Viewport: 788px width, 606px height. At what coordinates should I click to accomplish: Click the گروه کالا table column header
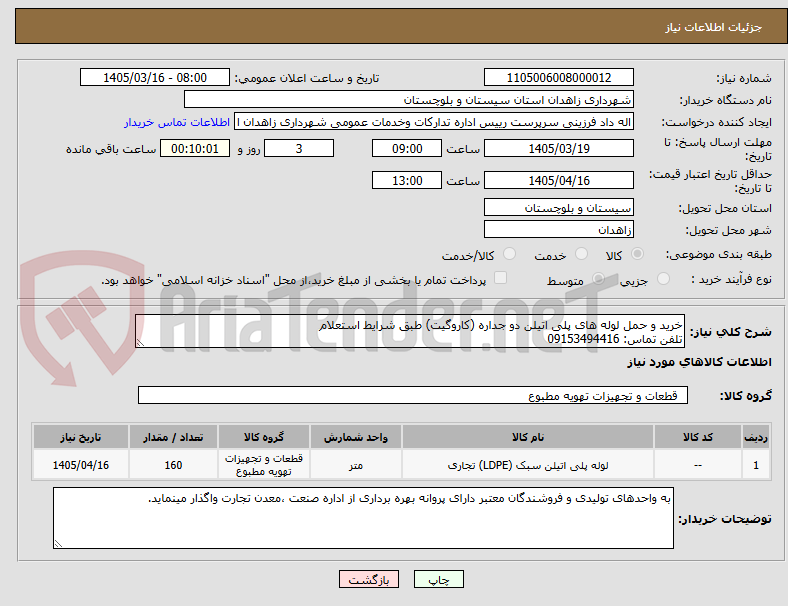pos(264,437)
